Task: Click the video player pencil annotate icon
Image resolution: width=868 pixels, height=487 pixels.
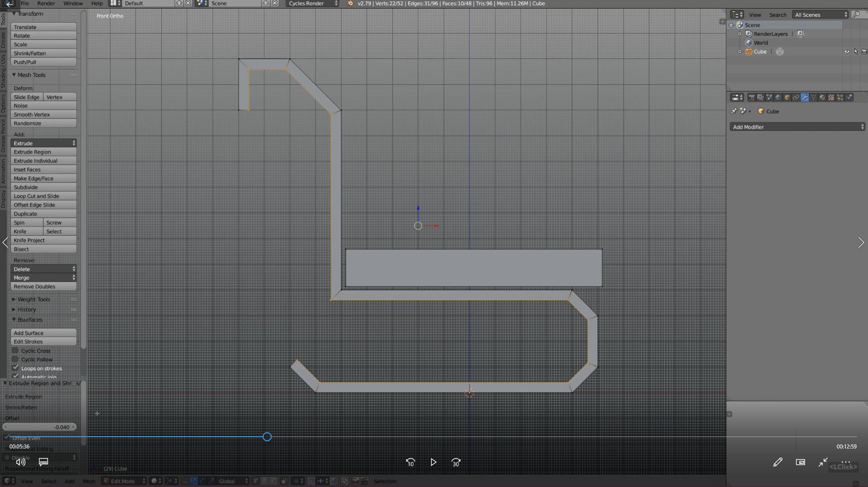Action: point(777,462)
